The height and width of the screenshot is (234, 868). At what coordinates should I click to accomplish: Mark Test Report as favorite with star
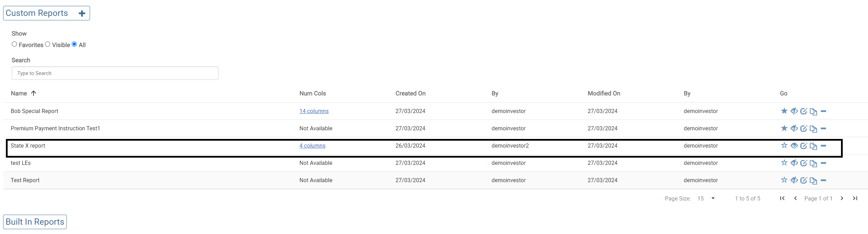(784, 180)
